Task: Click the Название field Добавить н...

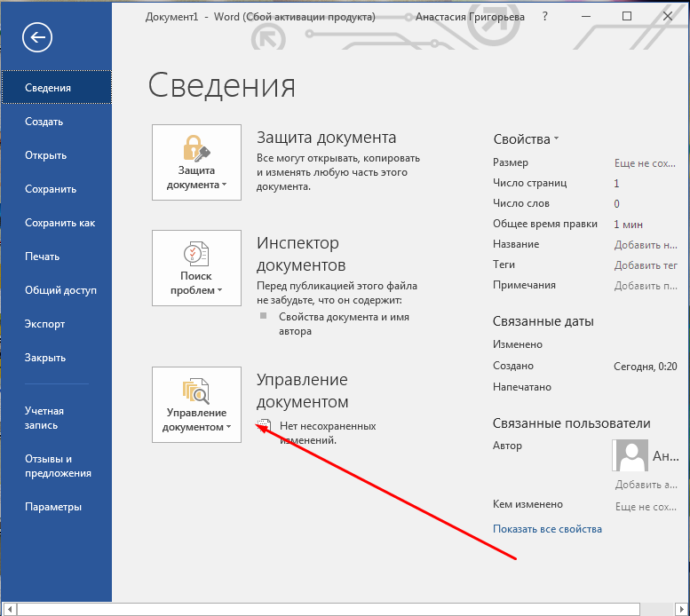Action: pyautogui.click(x=646, y=245)
